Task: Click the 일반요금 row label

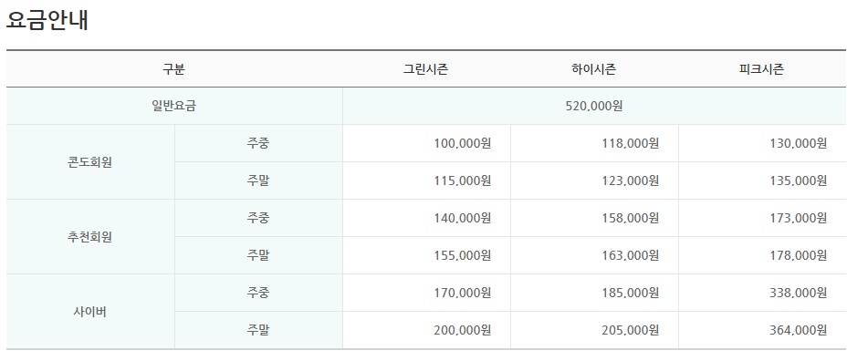Action: 173,106
